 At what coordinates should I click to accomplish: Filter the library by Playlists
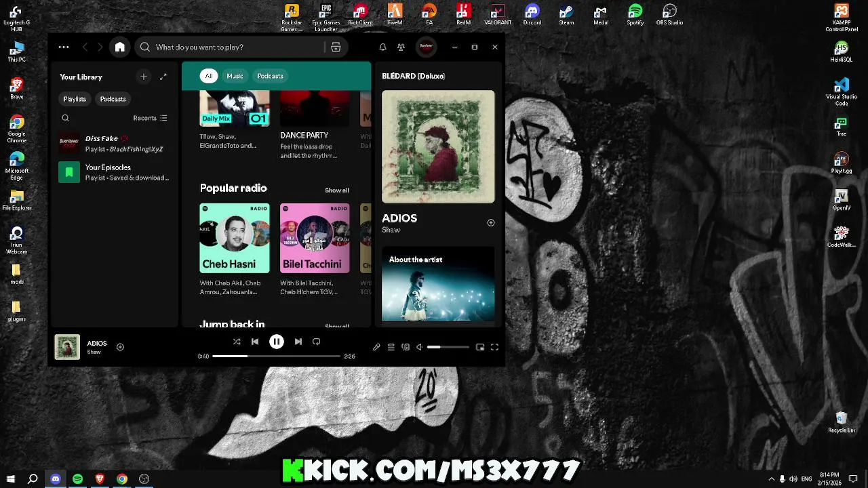coord(75,99)
